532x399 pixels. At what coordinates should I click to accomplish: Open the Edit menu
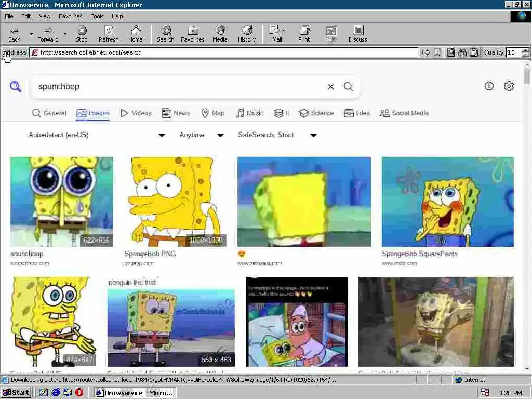tap(26, 16)
